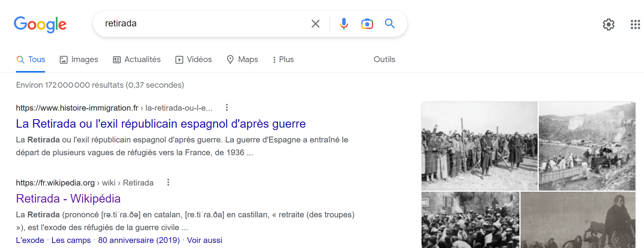Open the Outils search tools

click(x=384, y=59)
